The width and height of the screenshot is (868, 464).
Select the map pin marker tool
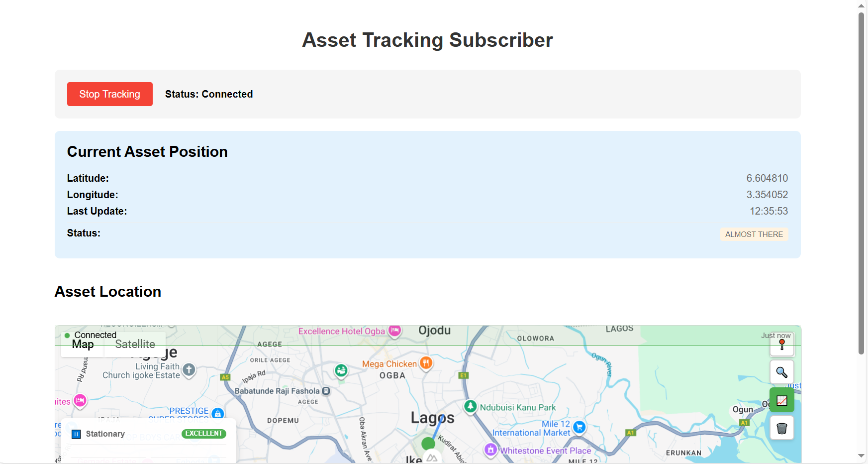pyautogui.click(x=782, y=345)
